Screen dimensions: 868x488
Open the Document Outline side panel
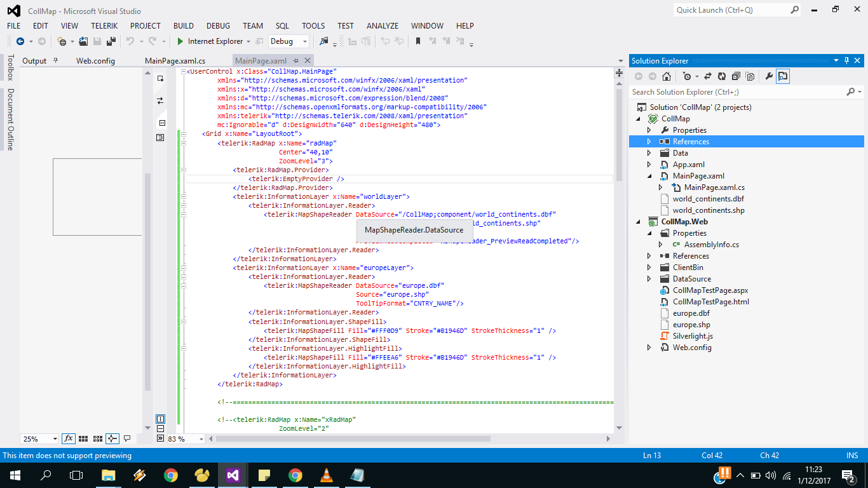coord(10,119)
